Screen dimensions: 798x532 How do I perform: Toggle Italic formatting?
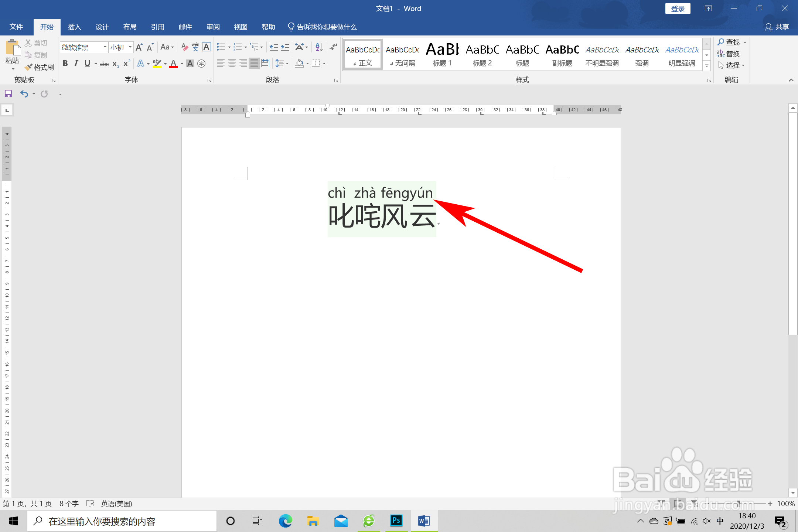[x=76, y=64]
